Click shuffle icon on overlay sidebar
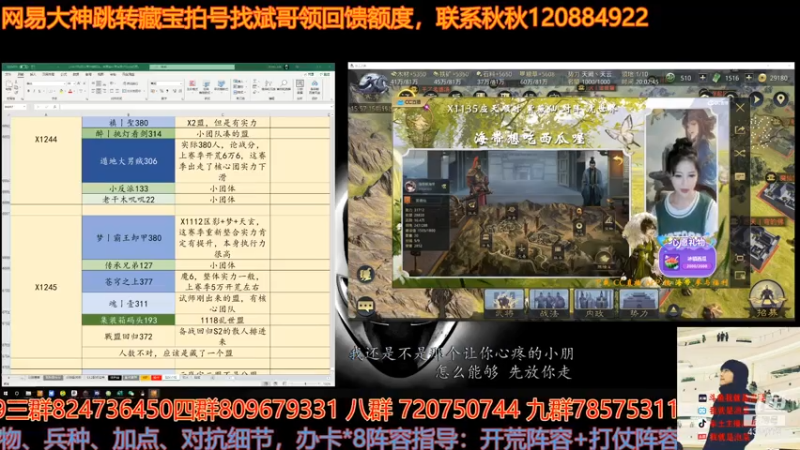800x450 pixels. click(x=740, y=153)
